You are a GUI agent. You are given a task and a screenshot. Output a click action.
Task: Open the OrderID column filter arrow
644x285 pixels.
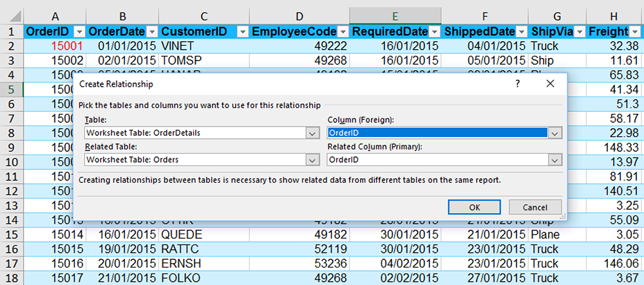(79, 32)
